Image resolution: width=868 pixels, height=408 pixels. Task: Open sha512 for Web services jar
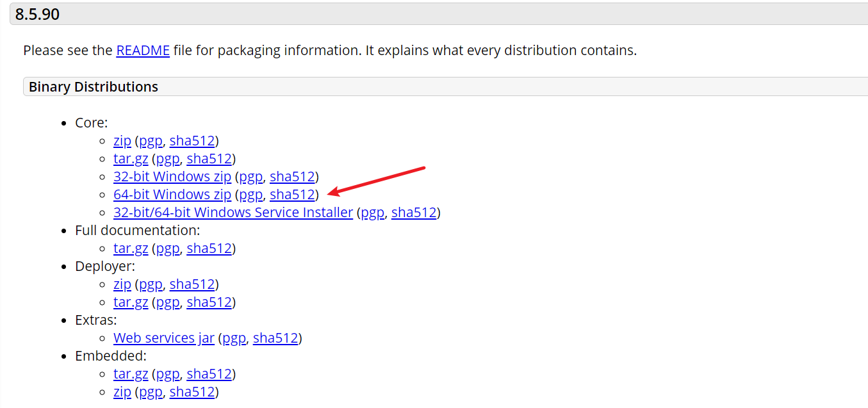point(275,338)
